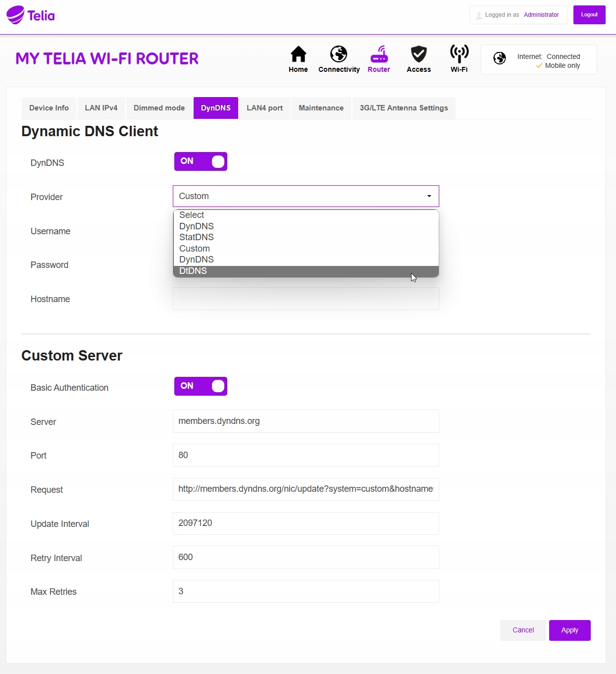
Task: Click the Server field with members.dyndns.org
Action: pos(306,421)
